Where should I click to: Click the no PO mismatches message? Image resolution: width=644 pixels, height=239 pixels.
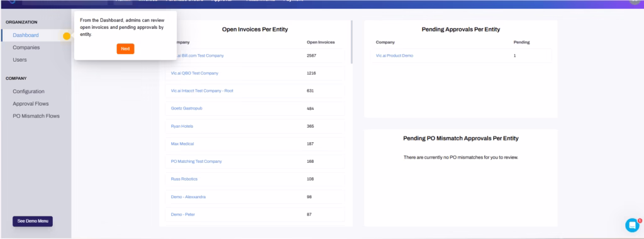(x=461, y=157)
